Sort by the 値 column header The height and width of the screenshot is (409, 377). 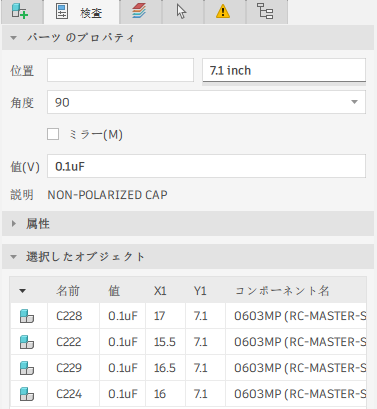coord(114,291)
